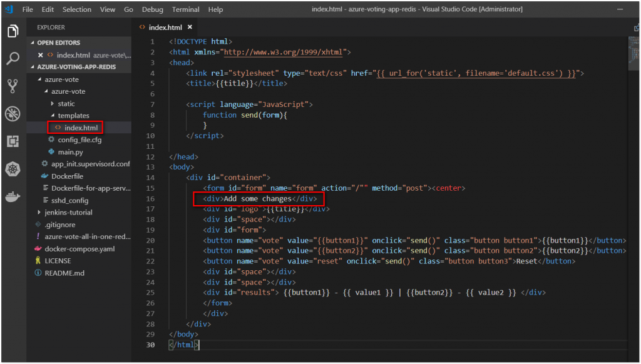
Task: Expand the jenkins-tutorial folder
Action: tap(39, 212)
